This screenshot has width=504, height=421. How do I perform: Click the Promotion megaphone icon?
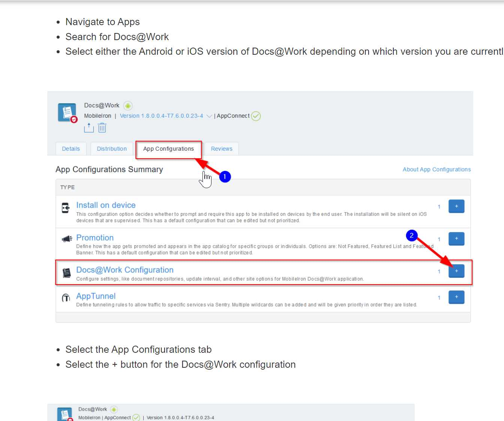click(67, 239)
